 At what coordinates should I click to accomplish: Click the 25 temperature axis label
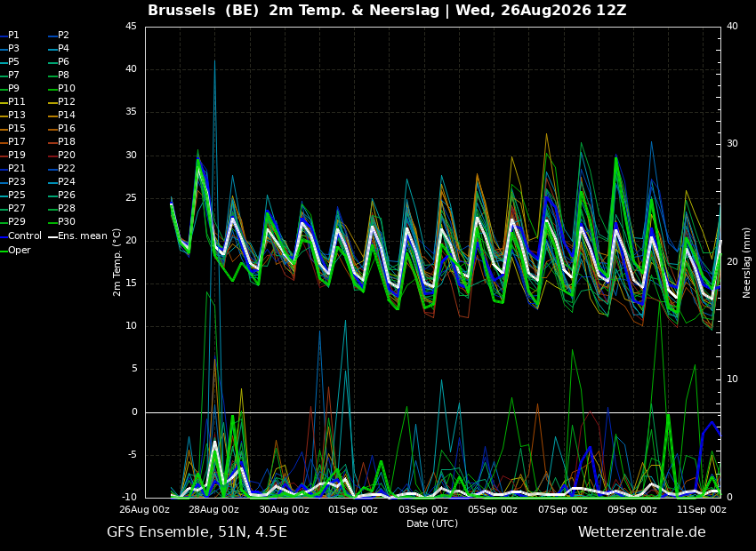click(x=131, y=198)
